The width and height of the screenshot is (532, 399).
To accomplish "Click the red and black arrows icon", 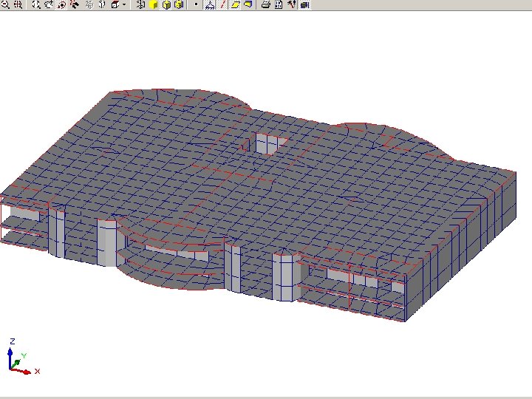I will tap(75, 4).
